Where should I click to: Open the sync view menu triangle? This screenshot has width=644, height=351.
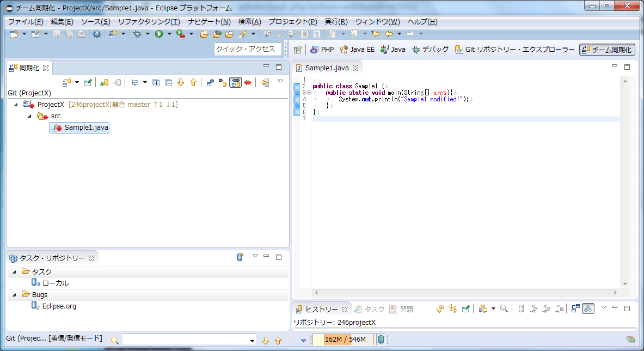(x=280, y=81)
